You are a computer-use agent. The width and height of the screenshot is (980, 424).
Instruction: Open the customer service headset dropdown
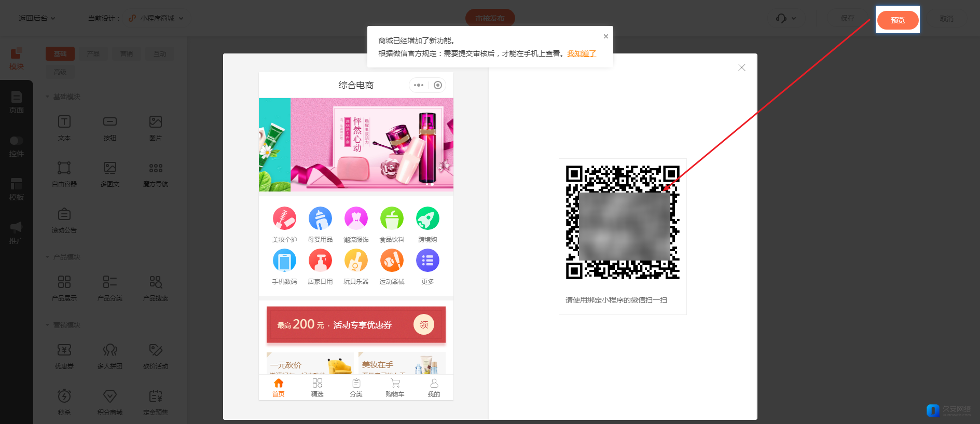(x=785, y=18)
